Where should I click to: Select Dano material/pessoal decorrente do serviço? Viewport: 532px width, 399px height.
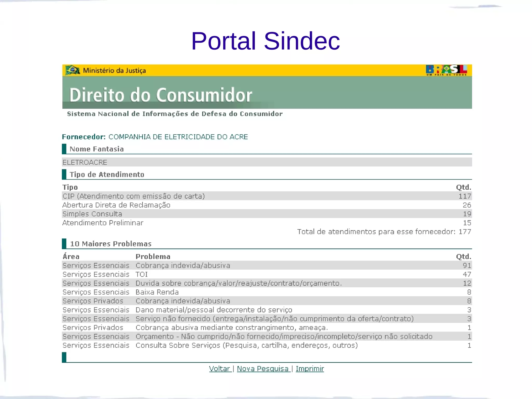[267, 310]
